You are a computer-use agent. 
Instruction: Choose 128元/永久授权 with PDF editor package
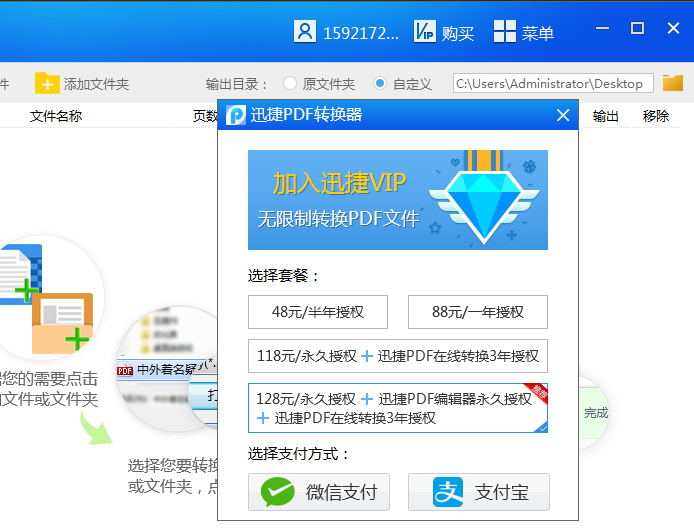tap(397, 408)
